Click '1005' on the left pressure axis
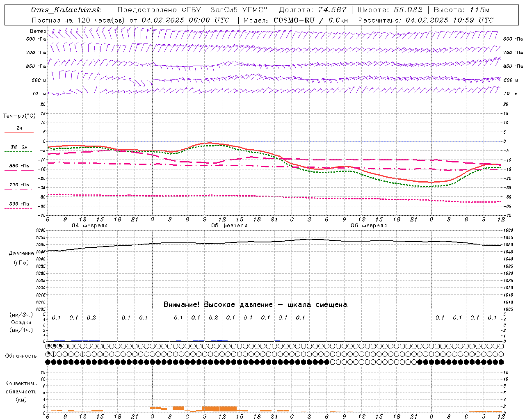The image size is (525, 420). [x=41, y=309]
